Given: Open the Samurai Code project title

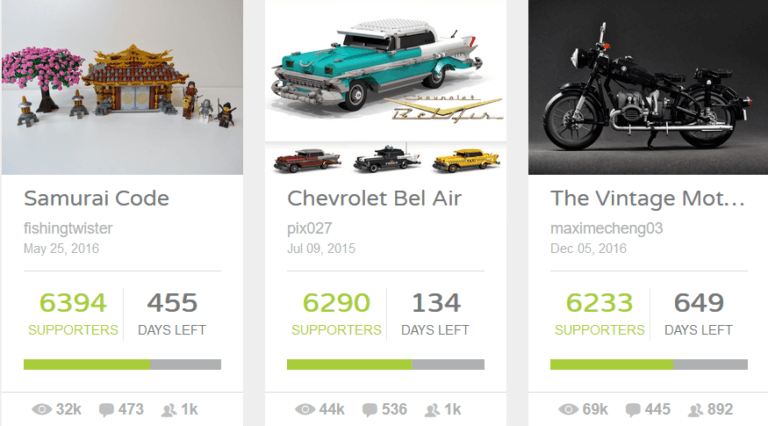Looking at the screenshot, I should click(96, 198).
